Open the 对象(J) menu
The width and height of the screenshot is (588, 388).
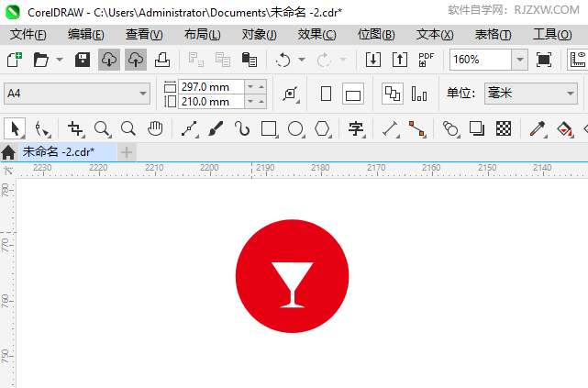[259, 35]
